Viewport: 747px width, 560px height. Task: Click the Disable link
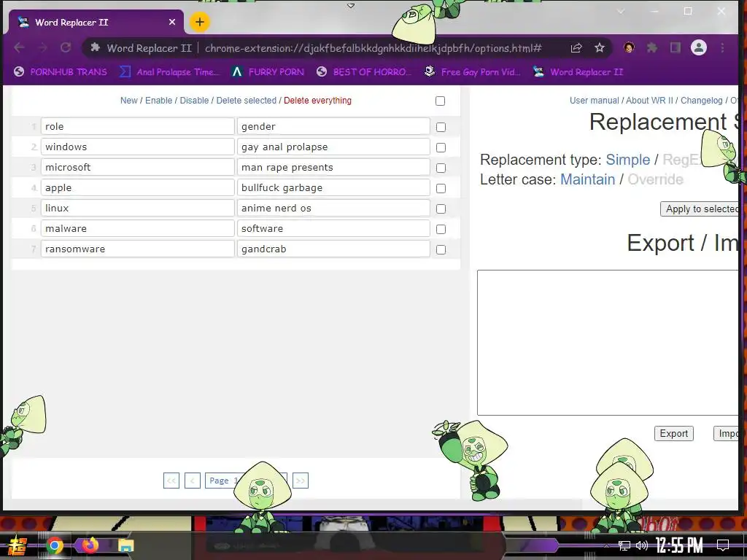(x=194, y=101)
